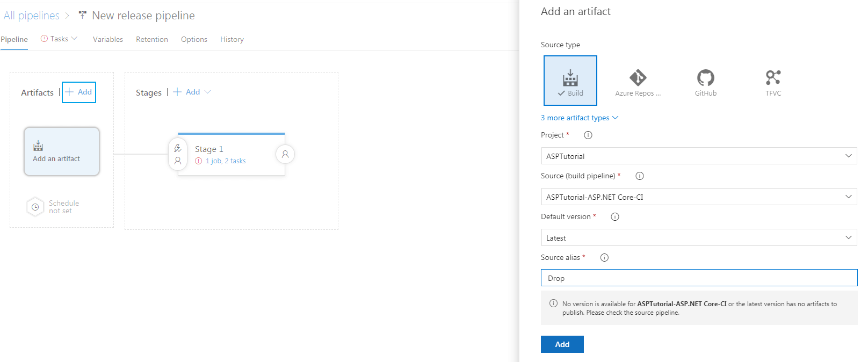The image size is (868, 362).
Task: Switch to the Variables tab
Action: 108,40
